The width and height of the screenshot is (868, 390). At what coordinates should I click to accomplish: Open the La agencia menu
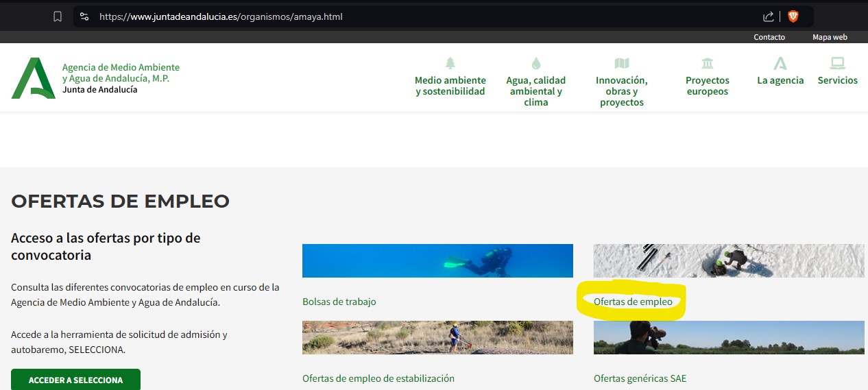780,80
